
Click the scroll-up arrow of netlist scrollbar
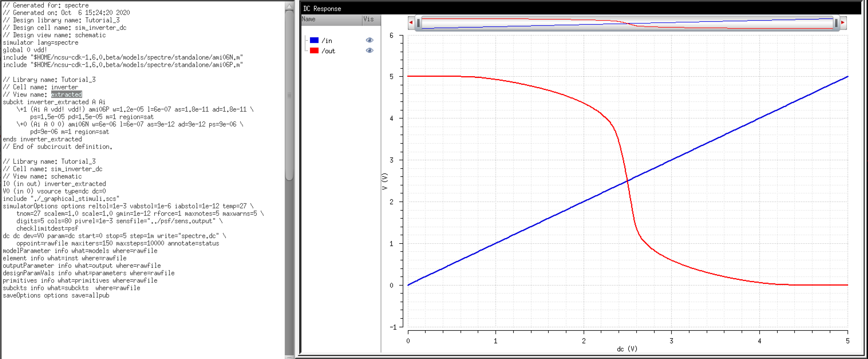click(289, 6)
